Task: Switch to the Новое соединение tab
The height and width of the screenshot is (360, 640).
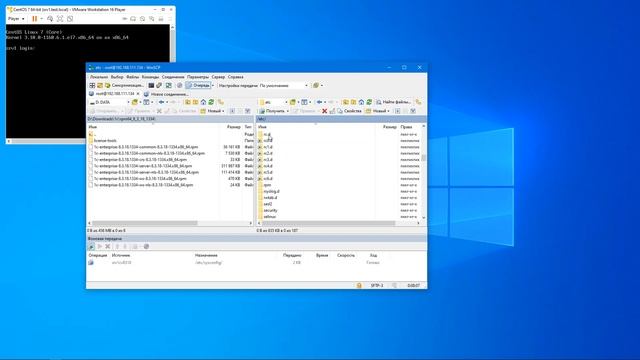Action: (x=166, y=94)
